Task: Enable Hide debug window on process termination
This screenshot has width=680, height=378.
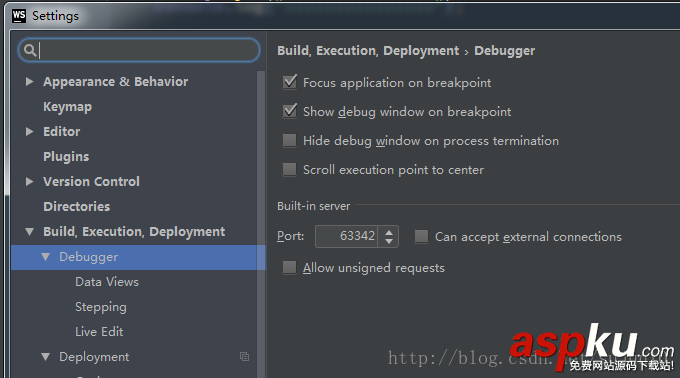Action: coord(289,140)
